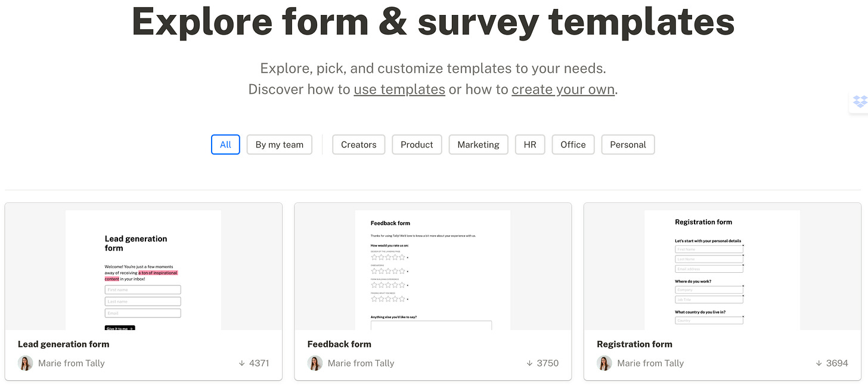Select the Personal filter chip
Image resolution: width=868 pixels, height=385 pixels.
pos(628,144)
